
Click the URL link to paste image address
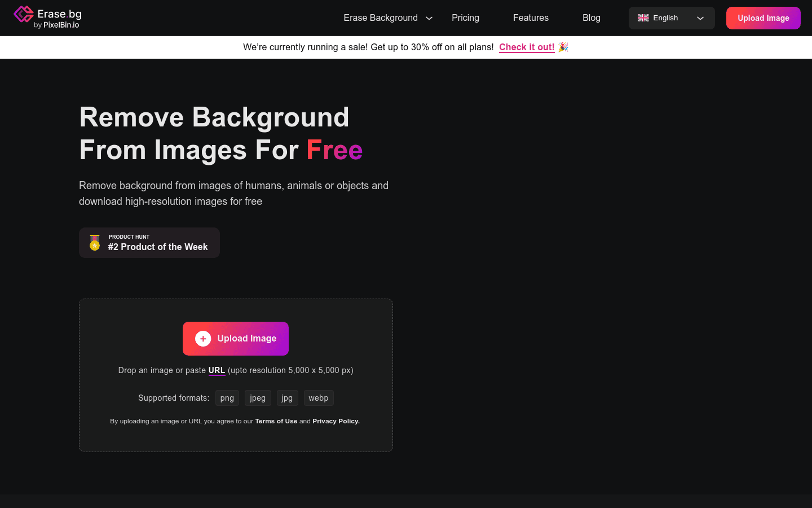(x=217, y=370)
